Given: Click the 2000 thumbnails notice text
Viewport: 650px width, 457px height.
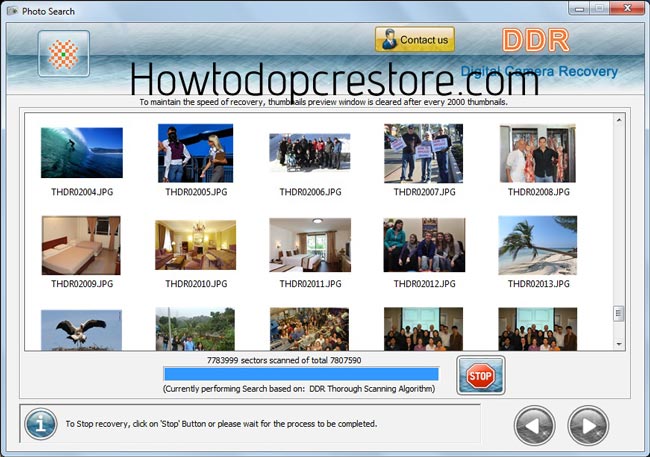Looking at the screenshot, I should pos(323,102).
